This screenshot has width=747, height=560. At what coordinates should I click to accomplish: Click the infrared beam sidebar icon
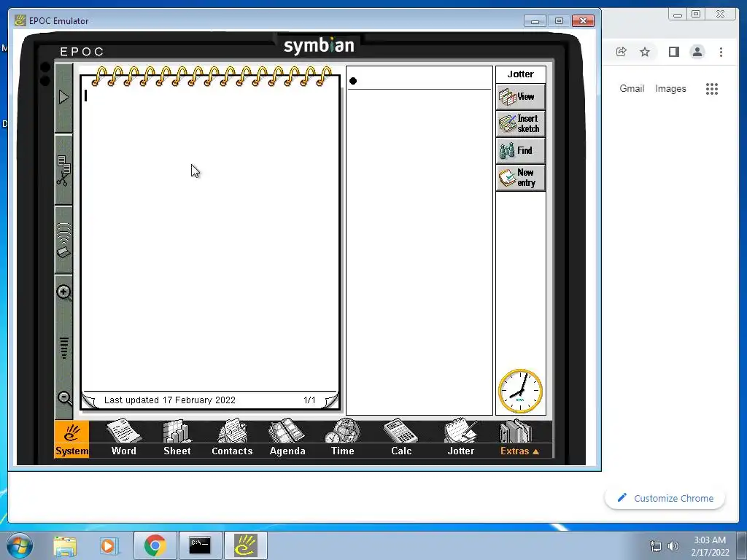[63, 241]
